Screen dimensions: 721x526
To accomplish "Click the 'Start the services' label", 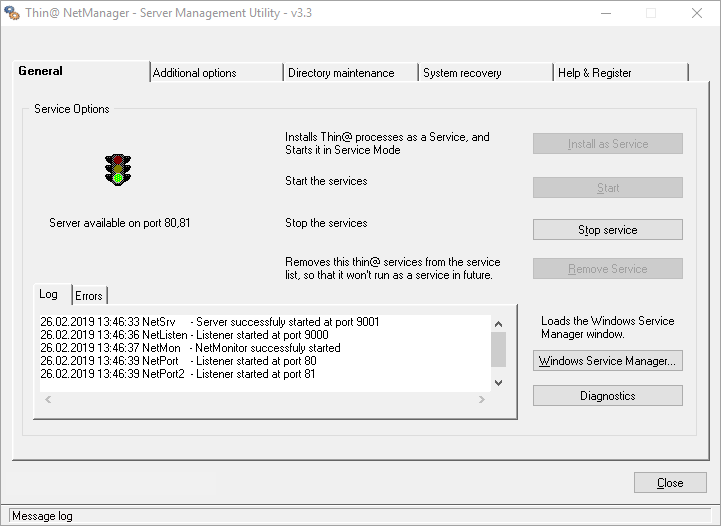I will pyautogui.click(x=326, y=181).
